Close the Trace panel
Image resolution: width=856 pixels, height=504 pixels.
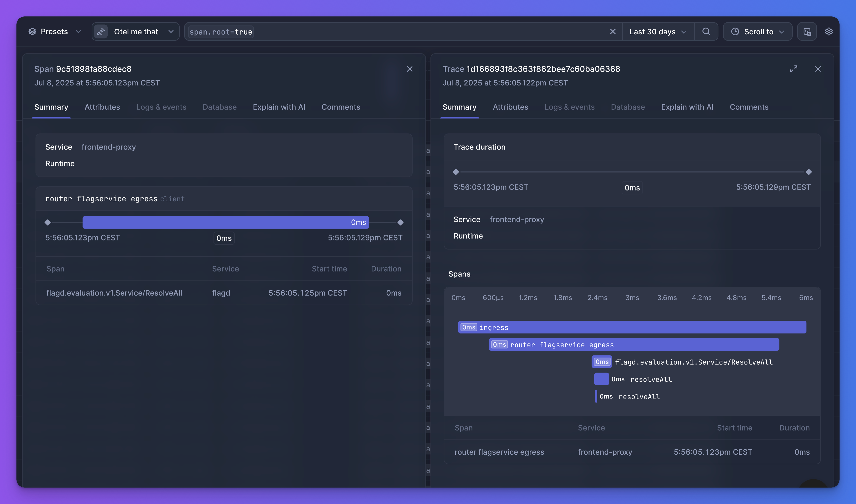[x=818, y=69]
